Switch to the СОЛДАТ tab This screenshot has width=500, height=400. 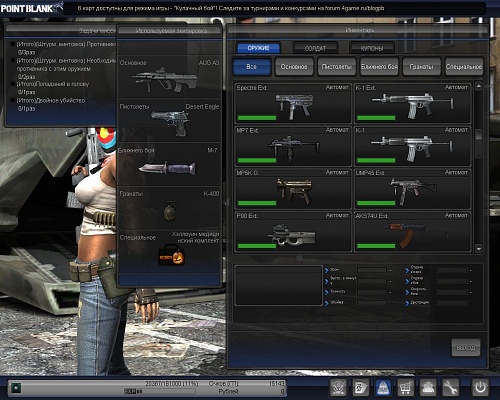tap(315, 48)
